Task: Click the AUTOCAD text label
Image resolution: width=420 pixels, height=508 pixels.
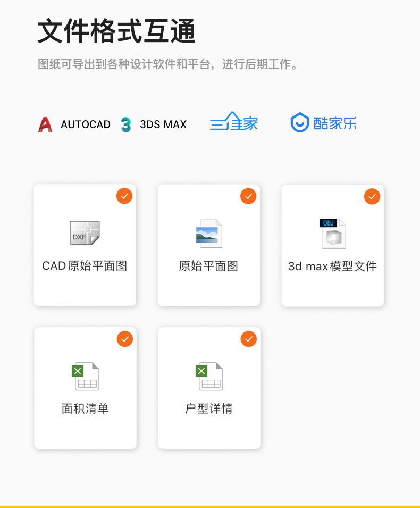Action: coord(86,124)
